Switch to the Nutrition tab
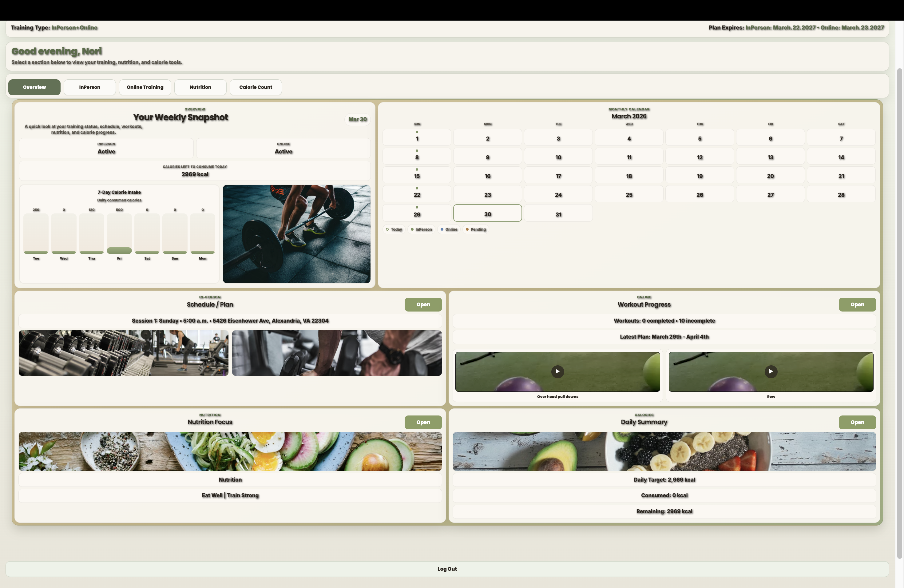This screenshot has width=904, height=588. point(200,87)
